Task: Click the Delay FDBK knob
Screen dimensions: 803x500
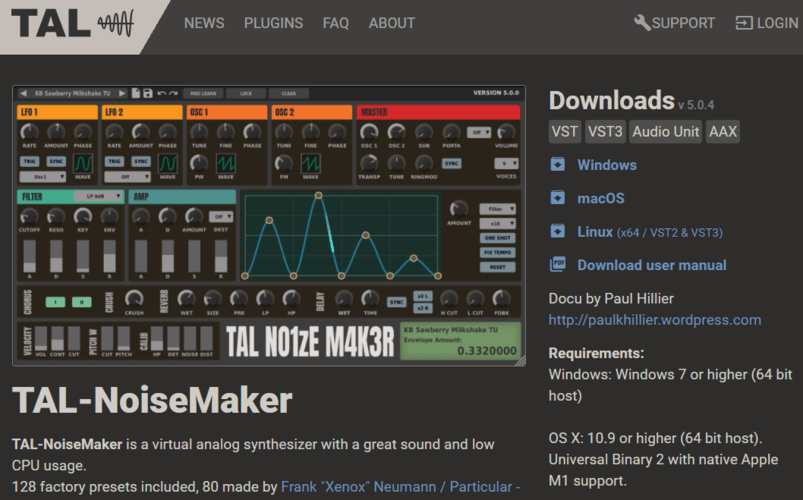Action: pyautogui.click(x=501, y=298)
